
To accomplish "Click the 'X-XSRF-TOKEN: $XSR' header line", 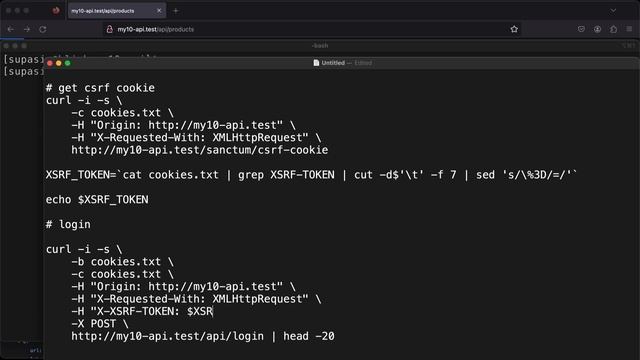I will 142,311.
